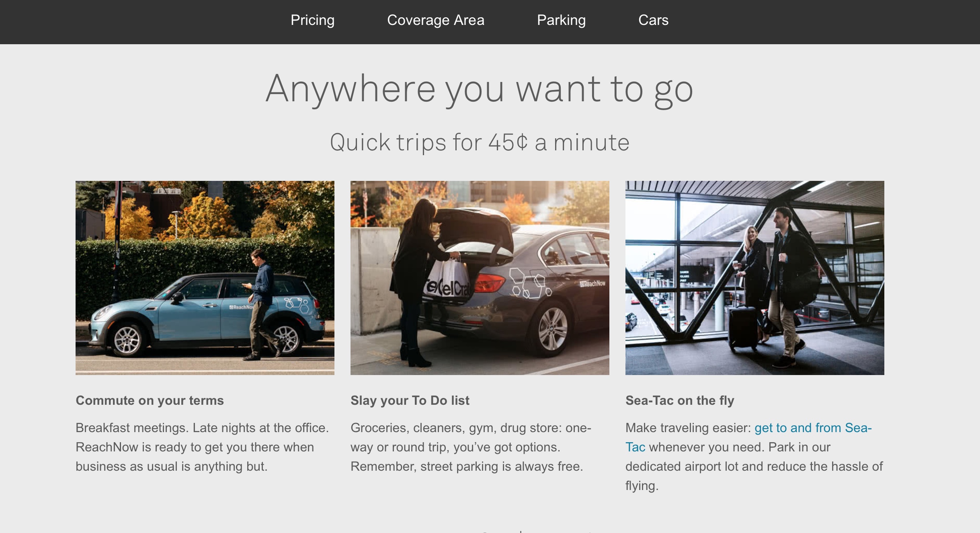Click the 'Commute on your terms' heading
980x533 pixels.
[x=150, y=400]
